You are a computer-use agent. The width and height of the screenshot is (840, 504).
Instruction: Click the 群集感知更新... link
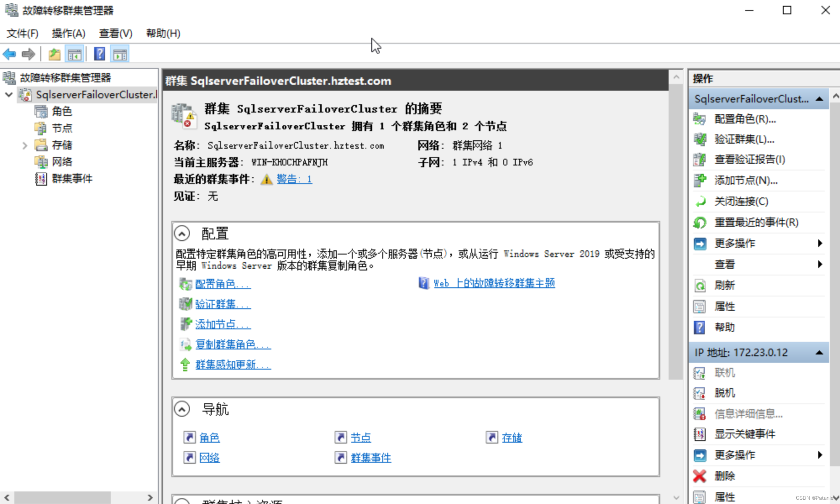click(233, 365)
